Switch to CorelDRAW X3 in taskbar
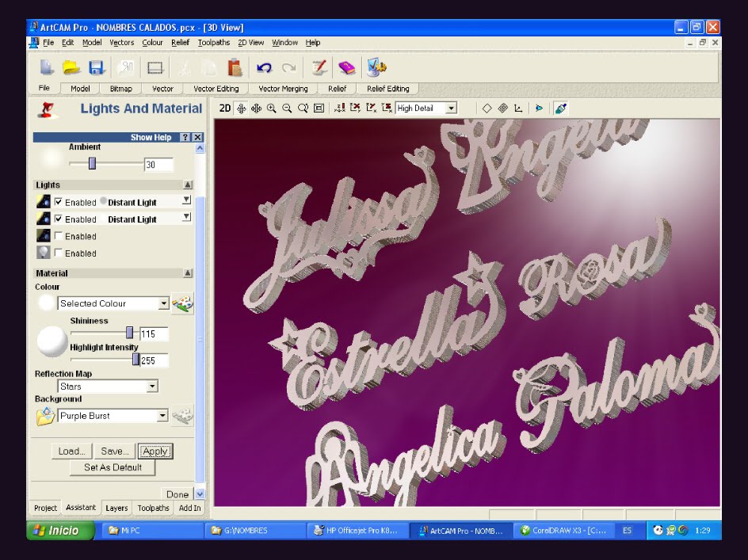 [563, 531]
